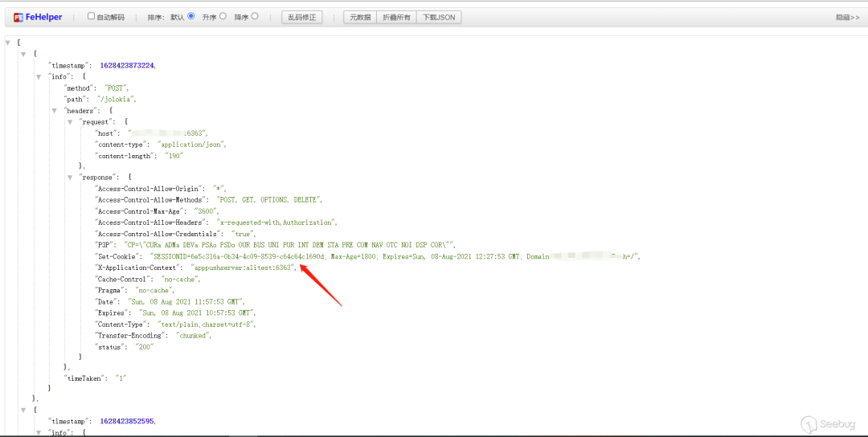Select the 默认 sort radio button
Screen dimensions: 868x437
point(191,17)
